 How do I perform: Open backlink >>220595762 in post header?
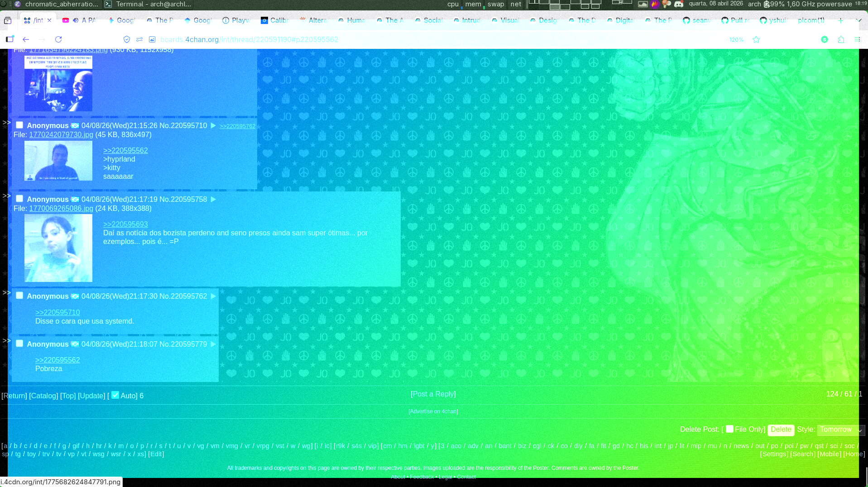(x=237, y=126)
